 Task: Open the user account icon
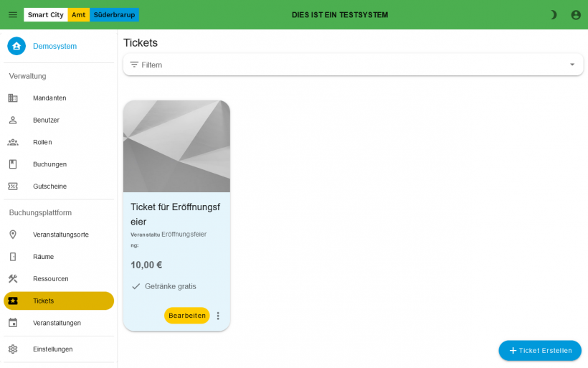576,14
